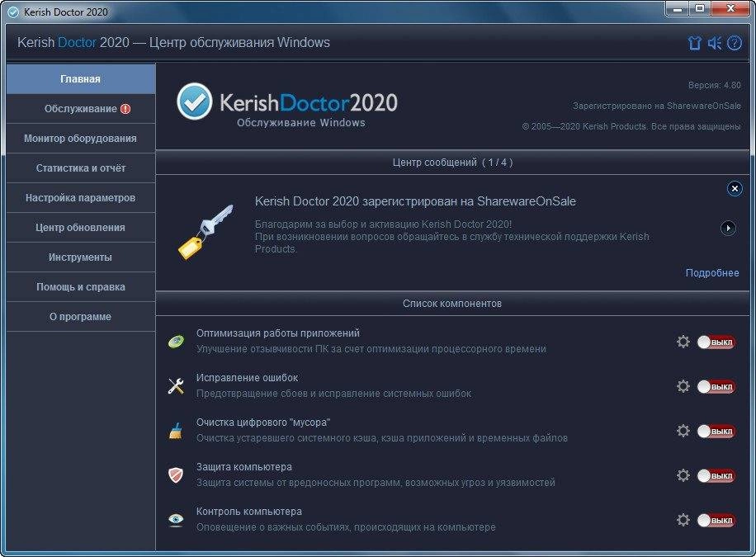Go to Монитор оборудования

81,139
